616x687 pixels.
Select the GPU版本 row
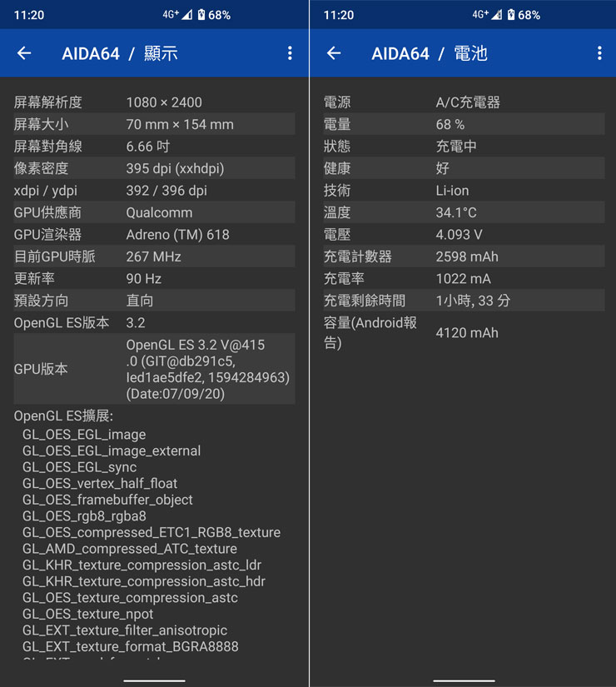(154, 369)
